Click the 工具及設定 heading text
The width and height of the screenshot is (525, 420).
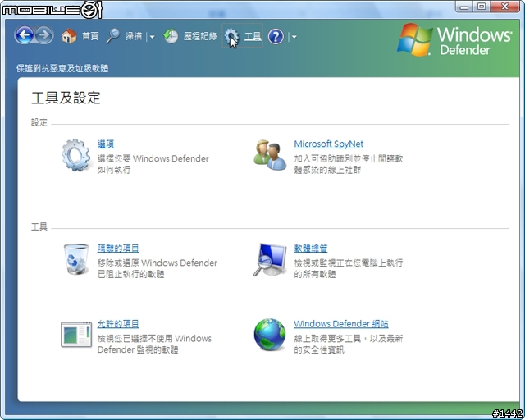(66, 98)
